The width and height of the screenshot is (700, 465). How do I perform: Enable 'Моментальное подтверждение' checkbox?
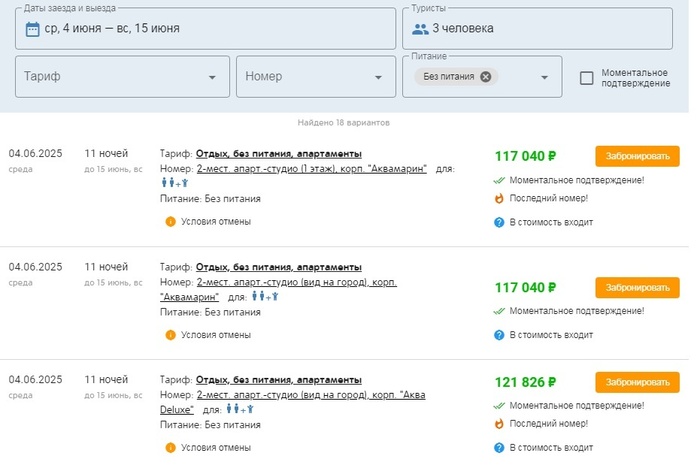point(587,77)
